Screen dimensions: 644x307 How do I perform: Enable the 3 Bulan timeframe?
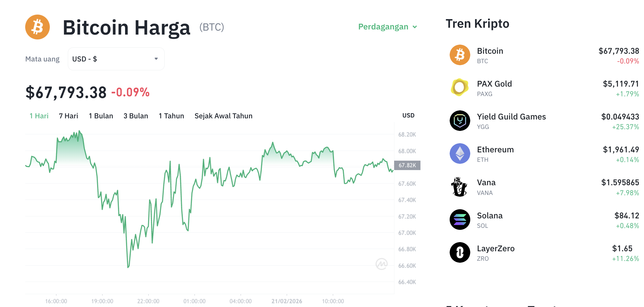(x=136, y=116)
